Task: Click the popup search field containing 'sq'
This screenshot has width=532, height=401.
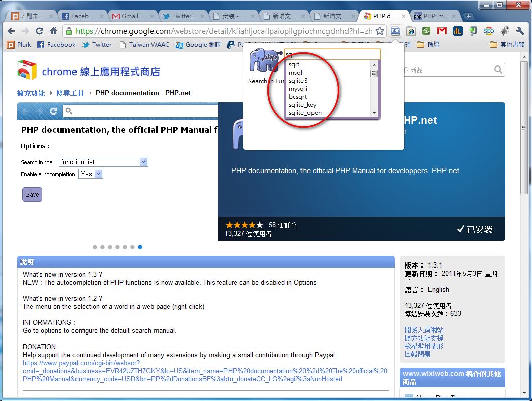Action: click(332, 54)
